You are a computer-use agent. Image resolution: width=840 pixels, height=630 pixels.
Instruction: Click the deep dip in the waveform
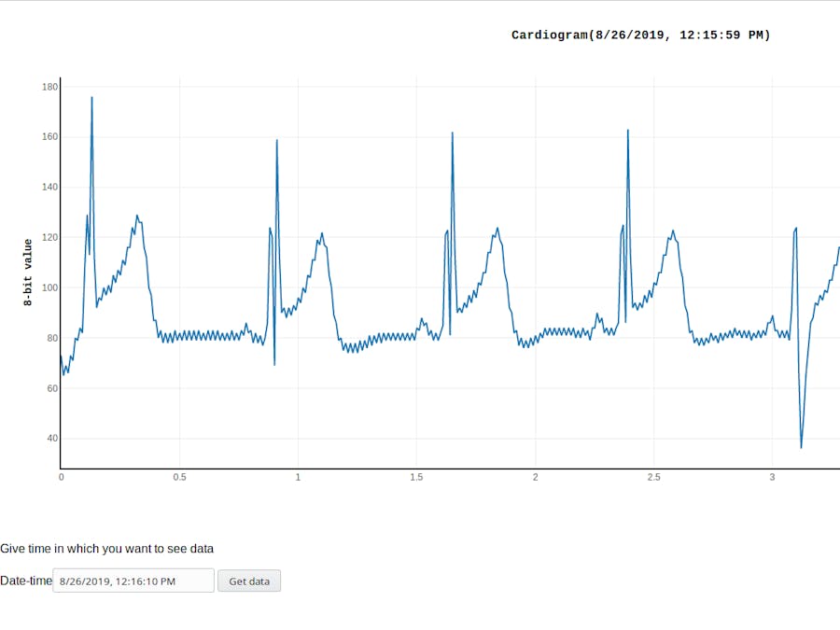coord(801,446)
